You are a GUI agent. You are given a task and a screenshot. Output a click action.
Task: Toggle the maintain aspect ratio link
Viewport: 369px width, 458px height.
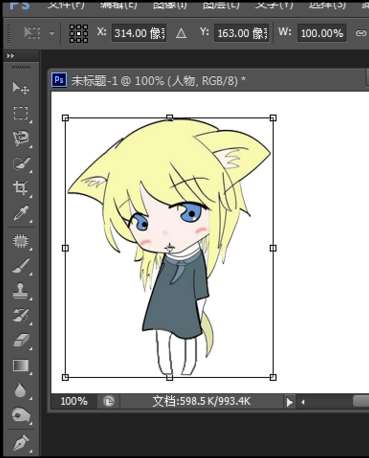click(361, 33)
